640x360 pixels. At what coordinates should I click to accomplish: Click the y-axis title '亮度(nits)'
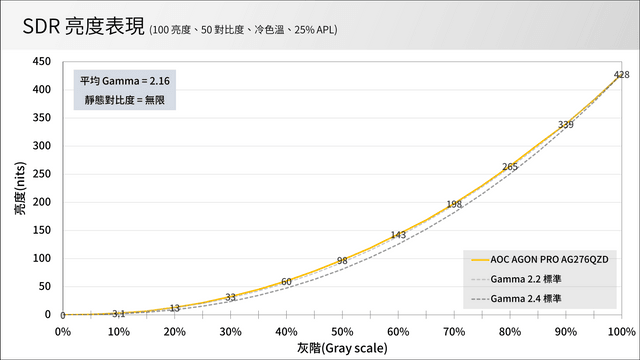[20, 188]
